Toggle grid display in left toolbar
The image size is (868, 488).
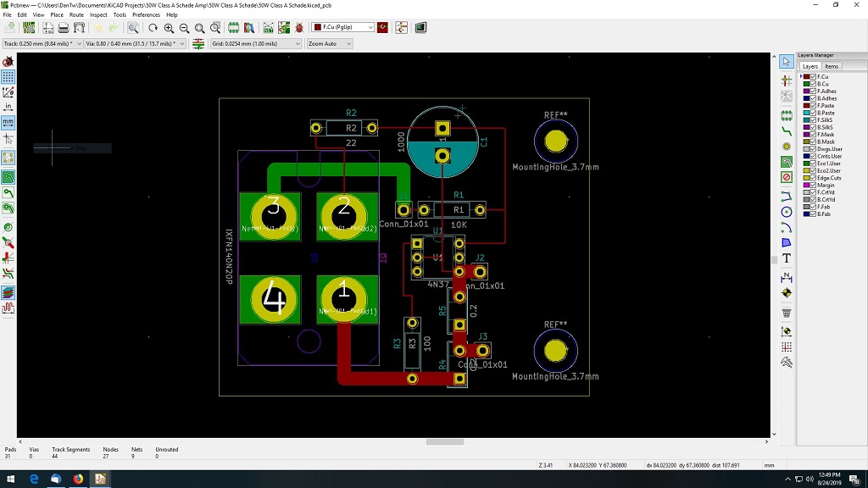tap(8, 77)
